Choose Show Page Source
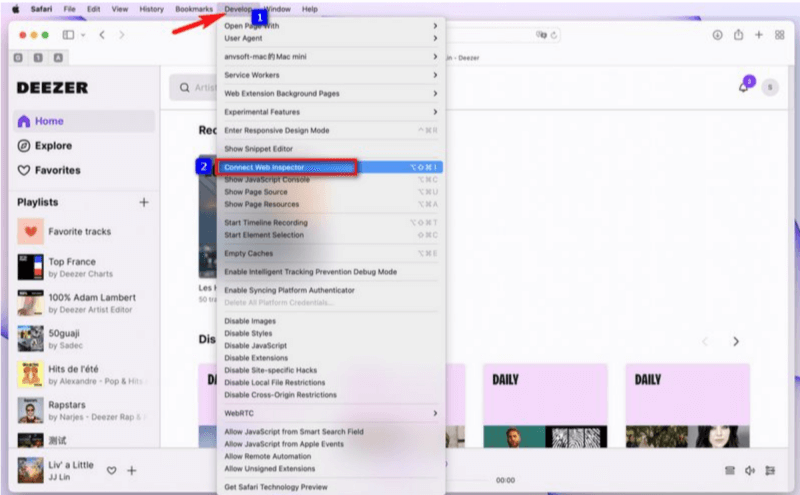This screenshot has height=495, width=800. click(331, 192)
